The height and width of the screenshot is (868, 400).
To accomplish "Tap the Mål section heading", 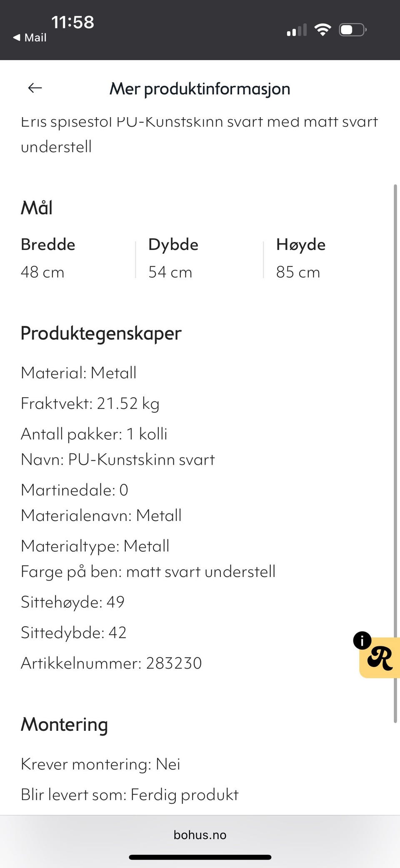I will click(36, 207).
